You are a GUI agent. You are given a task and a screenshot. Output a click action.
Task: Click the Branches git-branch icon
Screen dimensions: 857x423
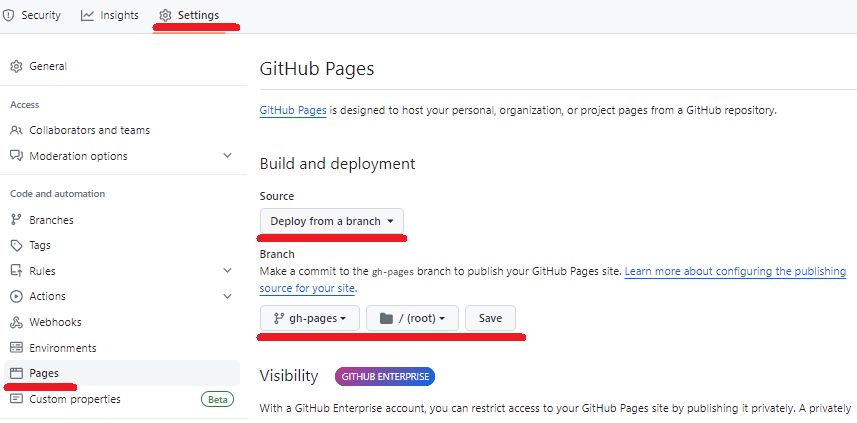(x=16, y=220)
